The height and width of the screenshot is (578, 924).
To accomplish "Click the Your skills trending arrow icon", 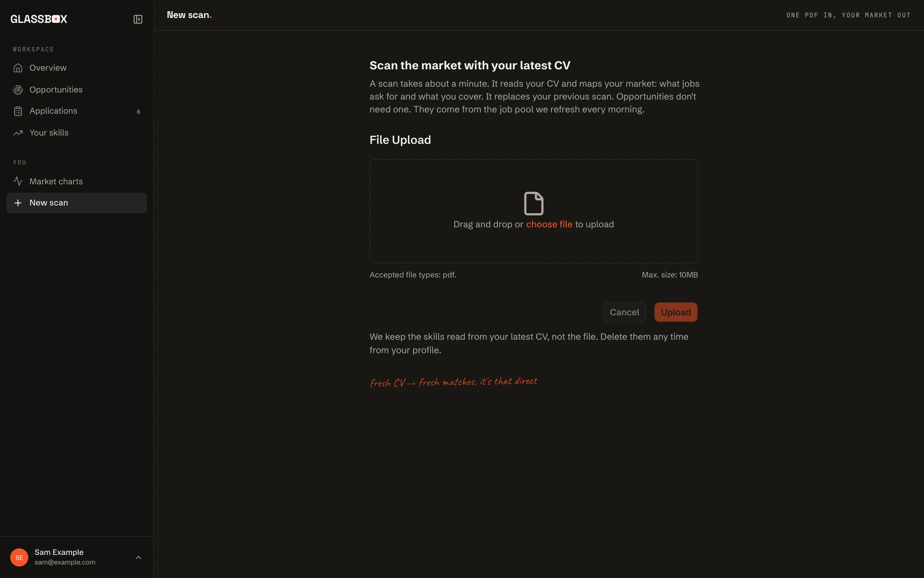I will point(18,133).
